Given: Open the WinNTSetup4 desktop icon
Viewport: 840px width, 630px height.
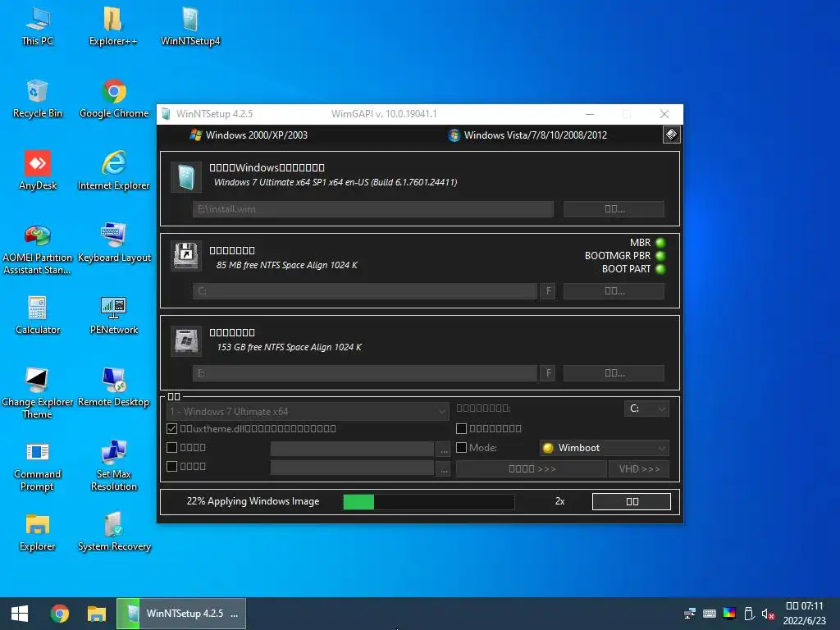Looking at the screenshot, I should click(x=190, y=27).
